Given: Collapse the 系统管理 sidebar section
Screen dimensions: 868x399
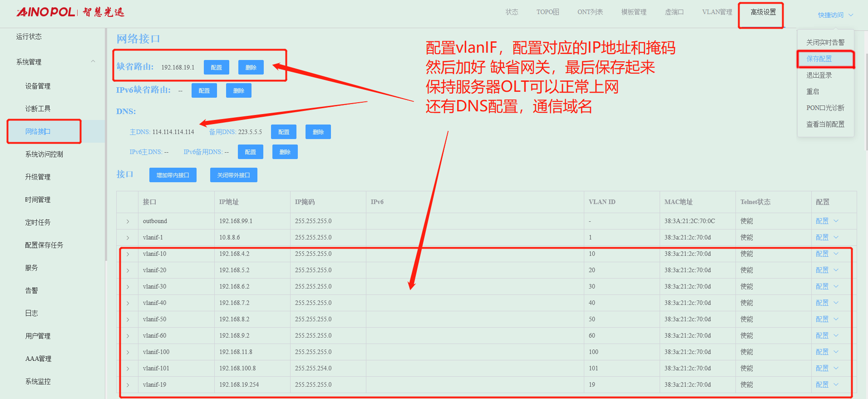Looking at the screenshot, I should click(x=93, y=62).
